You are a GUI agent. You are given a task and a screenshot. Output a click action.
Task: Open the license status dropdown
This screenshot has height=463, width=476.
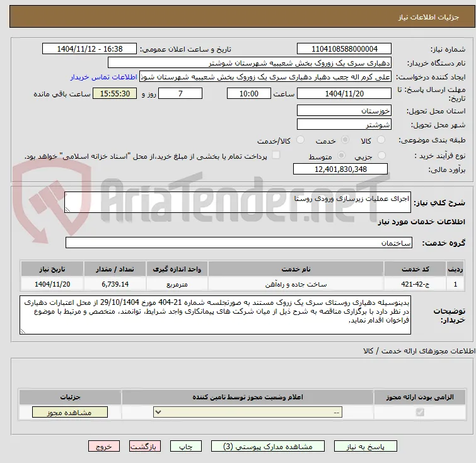(248, 412)
